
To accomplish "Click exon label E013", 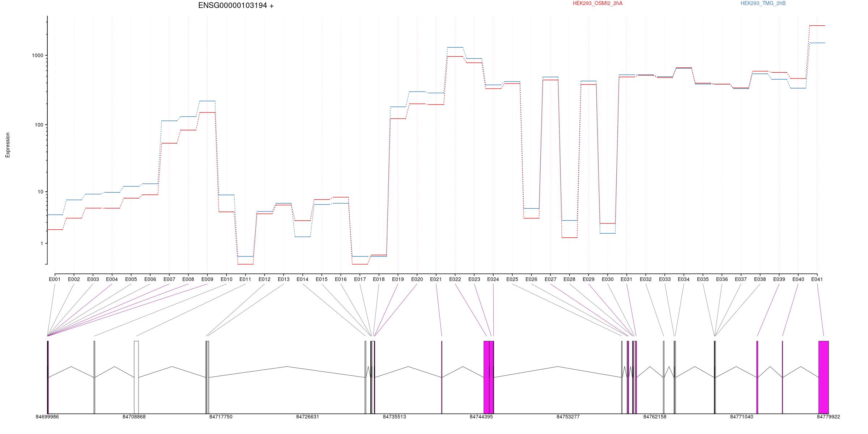I will pyautogui.click(x=284, y=279).
